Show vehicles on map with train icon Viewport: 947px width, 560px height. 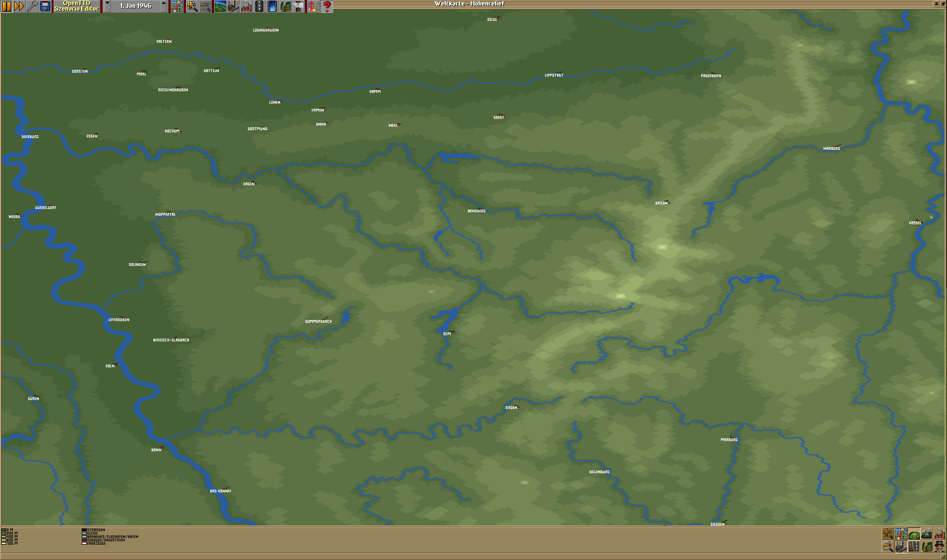(x=927, y=534)
